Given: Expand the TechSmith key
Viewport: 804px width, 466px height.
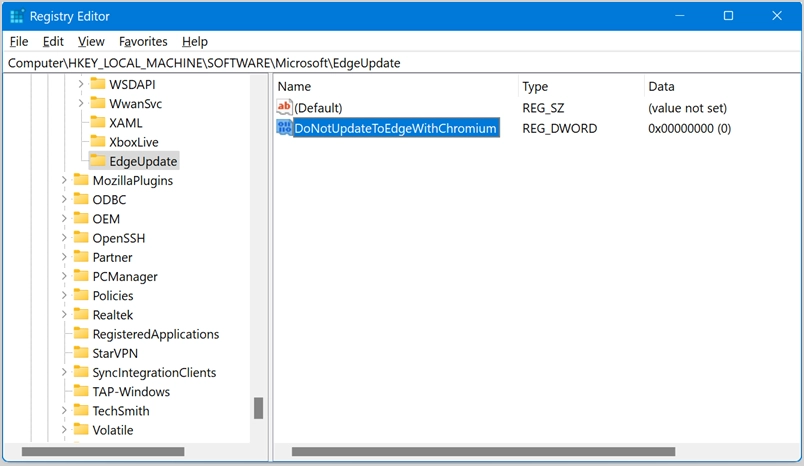Looking at the screenshot, I should [64, 411].
